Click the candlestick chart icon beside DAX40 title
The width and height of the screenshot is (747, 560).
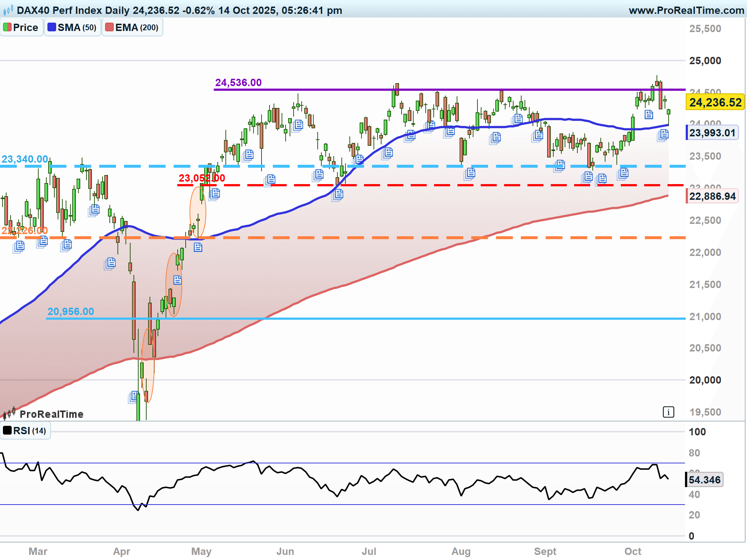tap(8, 10)
